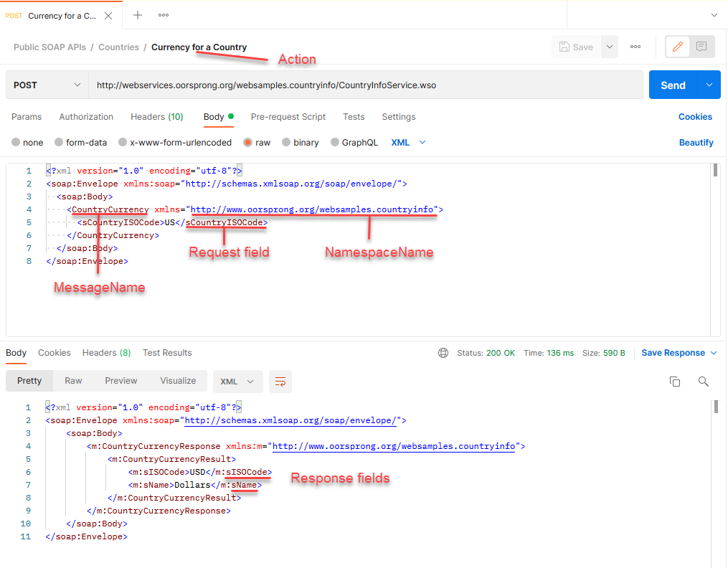This screenshot has width=728, height=568.
Task: Open the request more-actions ellipsis
Action: tap(635, 47)
